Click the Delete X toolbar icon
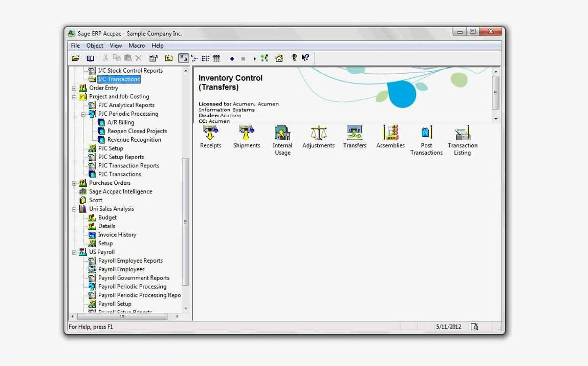The height and width of the screenshot is (366, 588). 138,58
